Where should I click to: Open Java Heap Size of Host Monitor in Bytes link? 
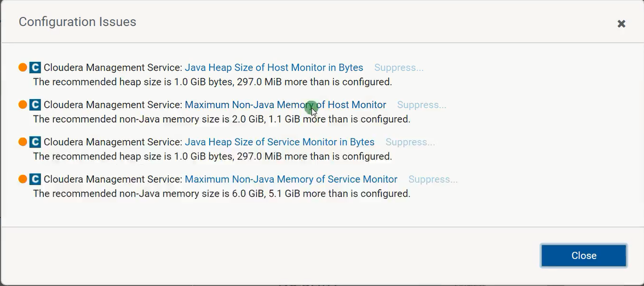tap(274, 67)
